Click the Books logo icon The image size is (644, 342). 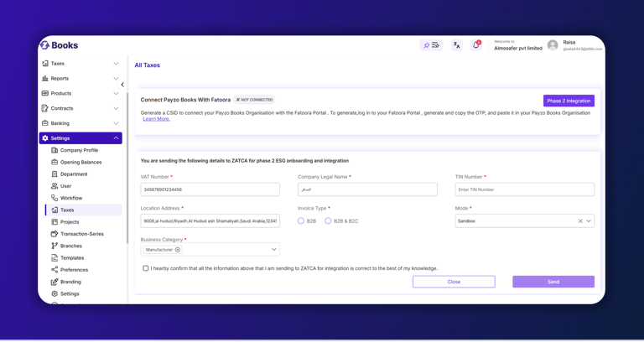(44, 45)
